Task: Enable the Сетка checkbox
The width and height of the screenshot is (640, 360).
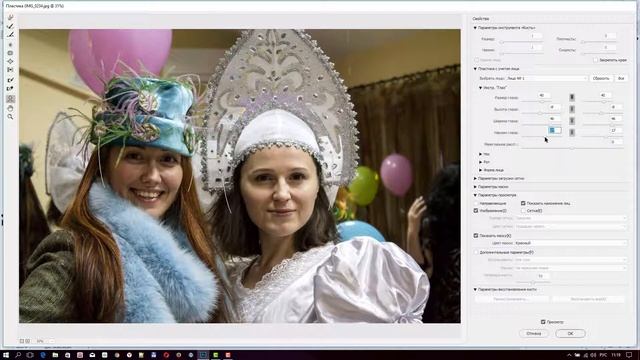Action: (523, 211)
